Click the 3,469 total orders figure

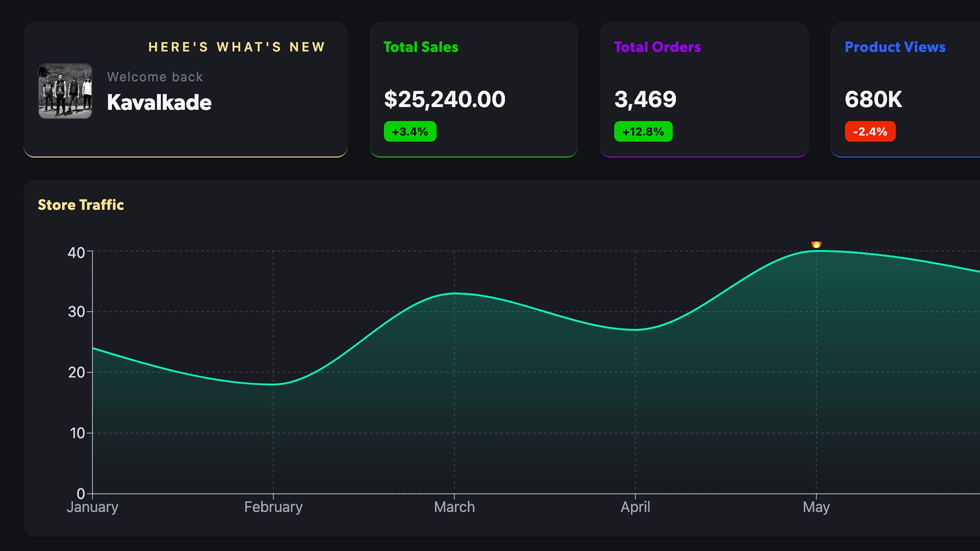click(645, 99)
